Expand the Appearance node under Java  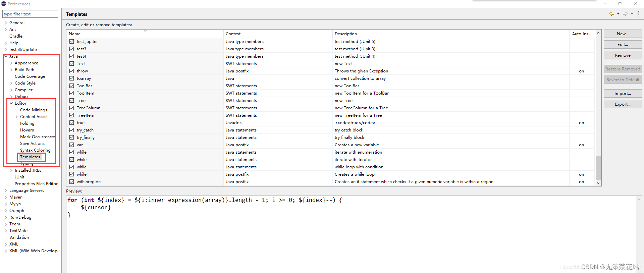tap(11, 63)
